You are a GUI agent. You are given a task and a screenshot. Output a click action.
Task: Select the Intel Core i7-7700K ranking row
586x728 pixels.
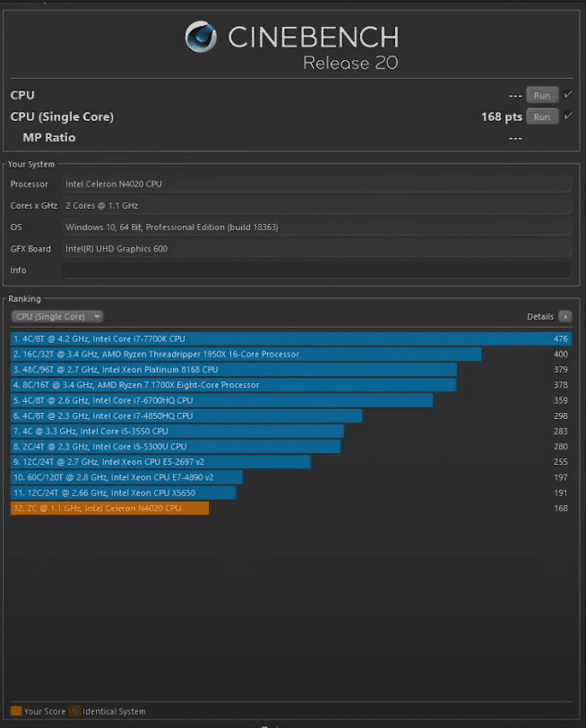[291, 339]
